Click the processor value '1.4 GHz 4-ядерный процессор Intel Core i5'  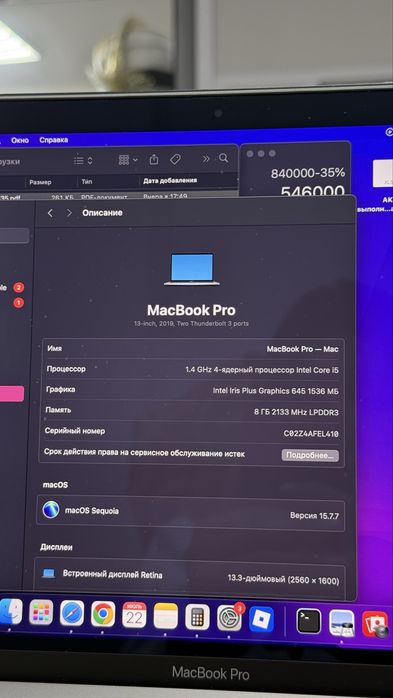262,370
